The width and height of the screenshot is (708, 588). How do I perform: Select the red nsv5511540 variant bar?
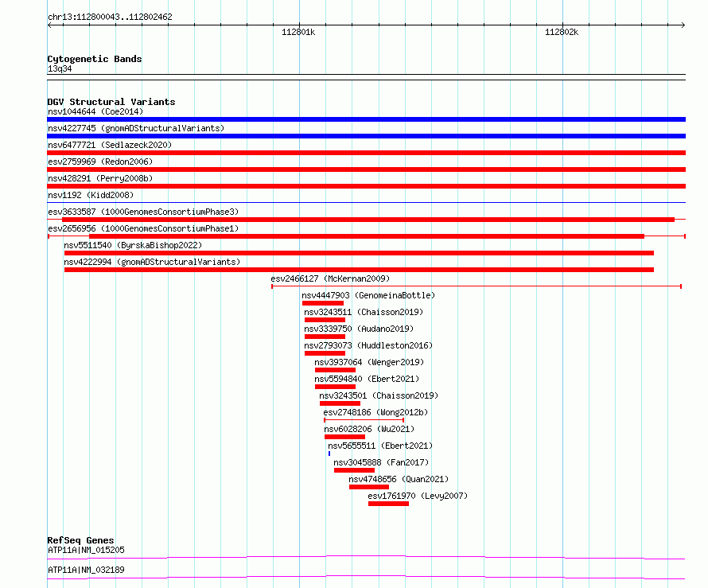[x=359, y=253]
